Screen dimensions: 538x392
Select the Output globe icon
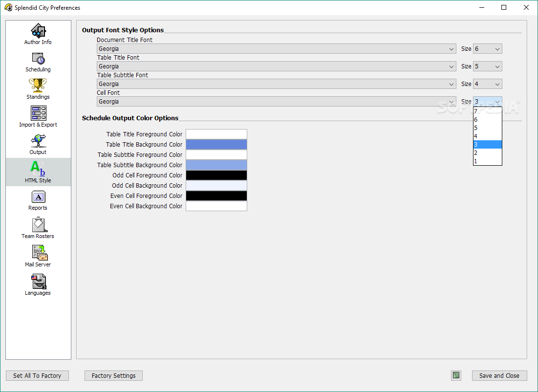[x=38, y=141]
